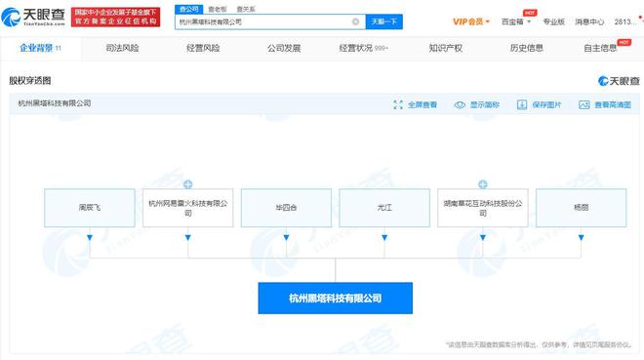Open the 历史信息 tab
Screen dimensions: 644x360
point(527,48)
